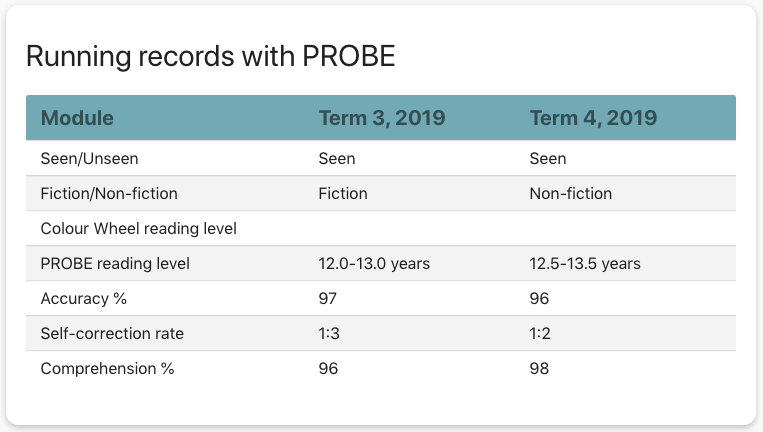This screenshot has height=432, width=763.
Task: Click the Term 3 accuracy value 97
Action: (328, 299)
